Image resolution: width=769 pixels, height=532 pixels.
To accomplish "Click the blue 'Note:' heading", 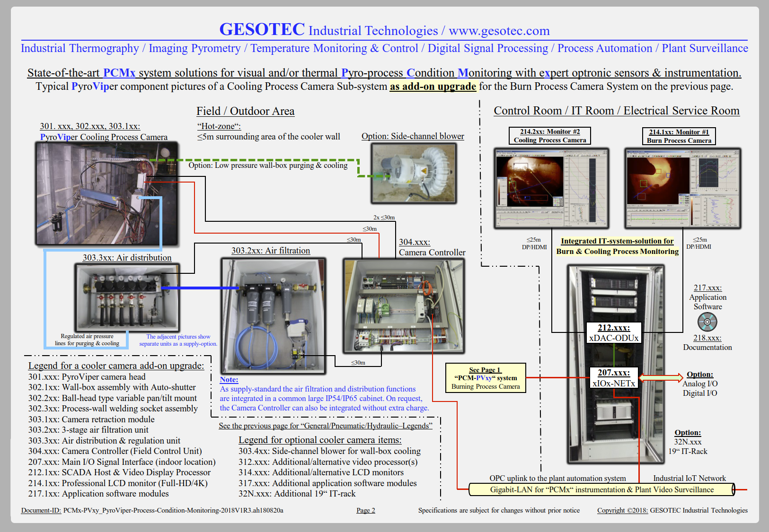I will (229, 380).
